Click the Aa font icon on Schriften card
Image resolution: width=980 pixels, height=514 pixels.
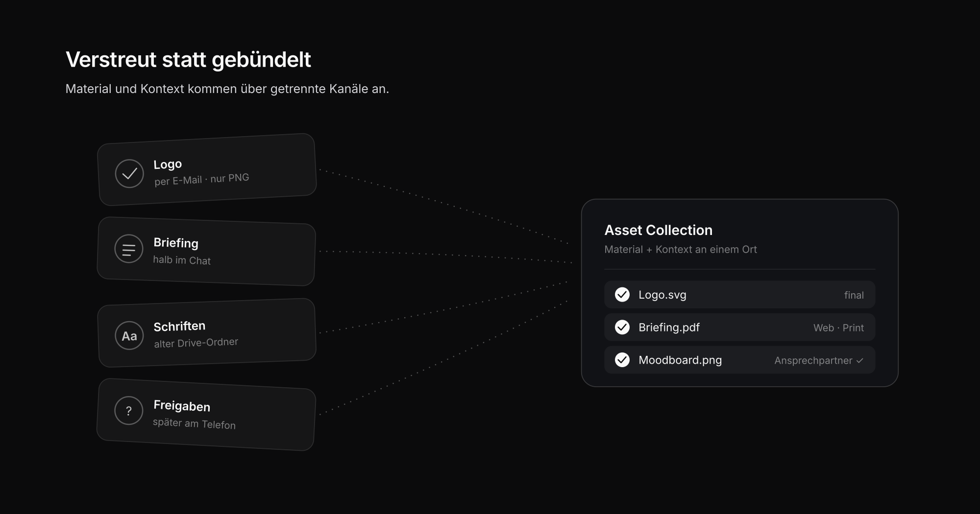tap(129, 335)
